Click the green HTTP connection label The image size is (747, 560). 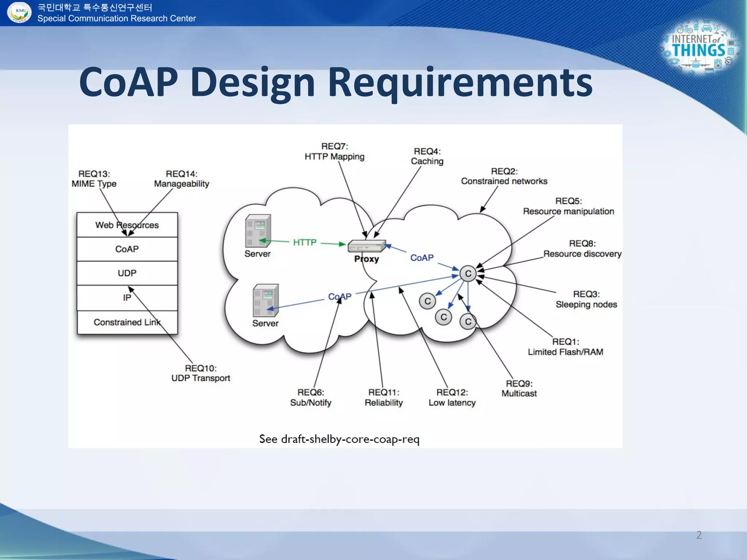pos(305,242)
